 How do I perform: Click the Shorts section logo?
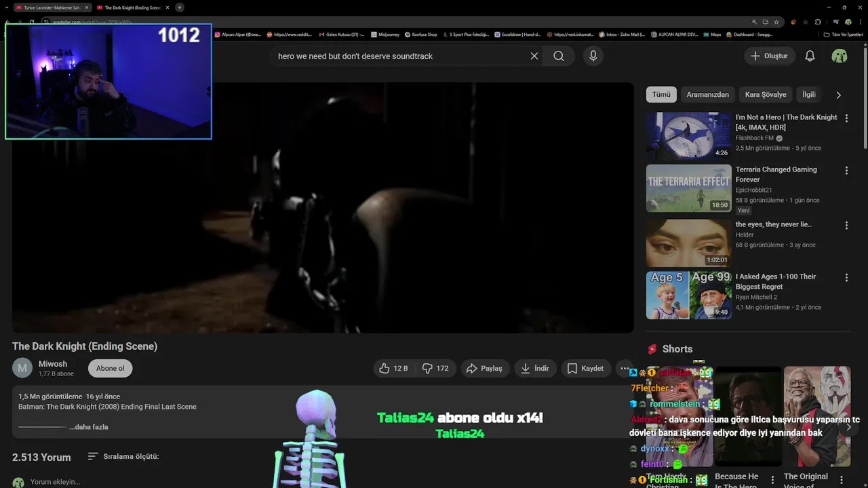coord(652,349)
